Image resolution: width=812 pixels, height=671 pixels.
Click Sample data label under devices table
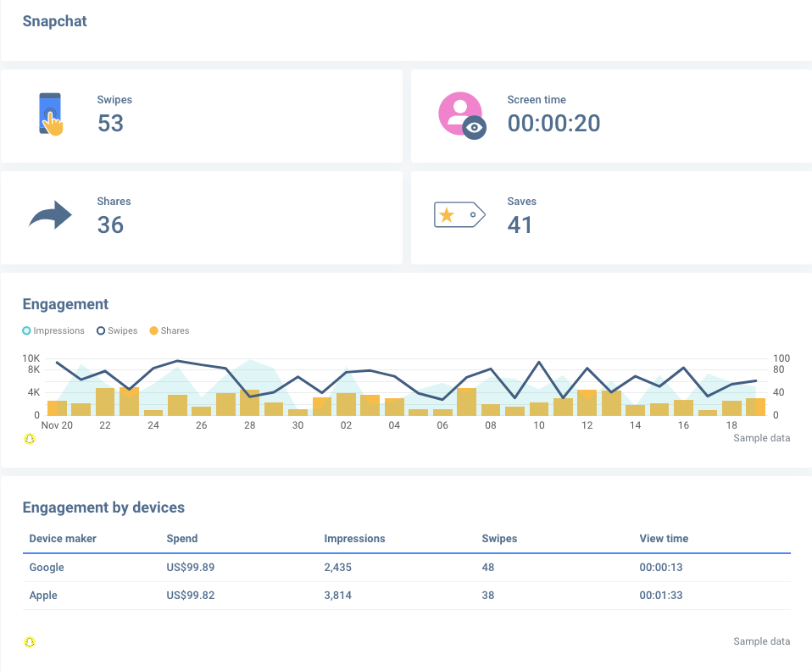tap(761, 641)
